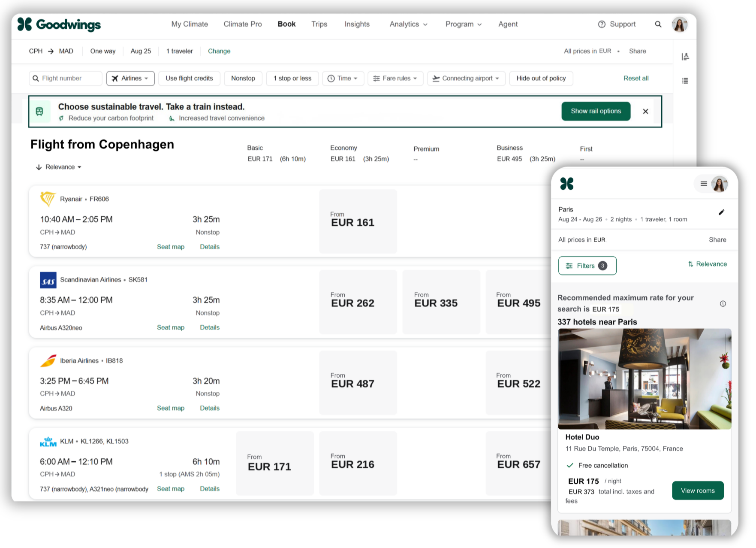Open the traveler seat icon in right sidebar
This screenshot has width=756, height=548.
click(685, 57)
